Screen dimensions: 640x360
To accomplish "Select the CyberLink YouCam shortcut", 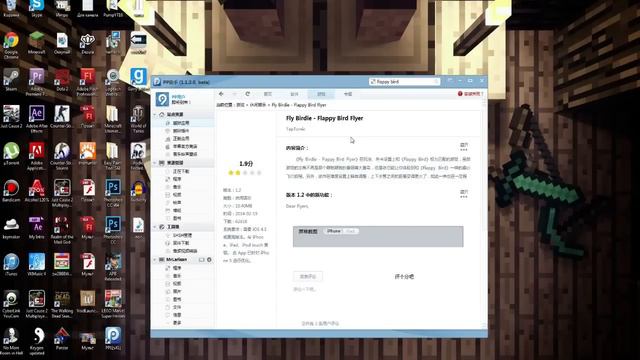I will pyautogui.click(x=11, y=304).
